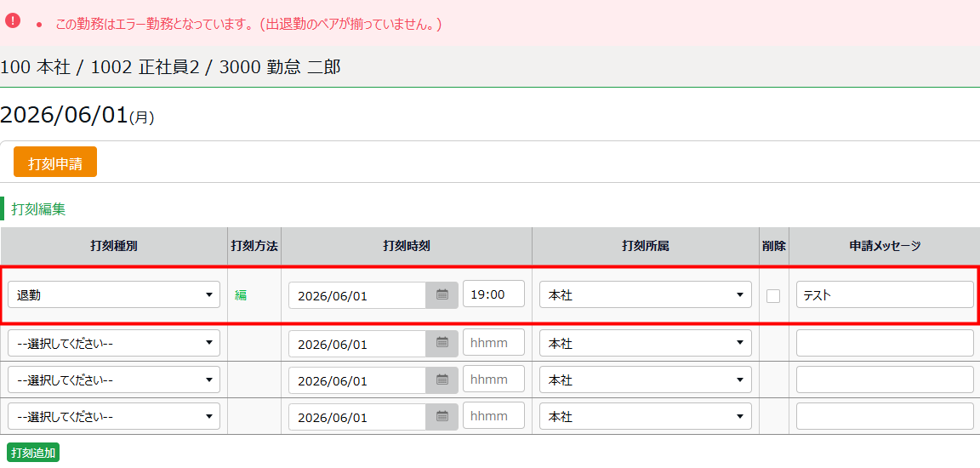This screenshot has height=468, width=980.
Task: Click the message field containing テスト
Action: 885,295
